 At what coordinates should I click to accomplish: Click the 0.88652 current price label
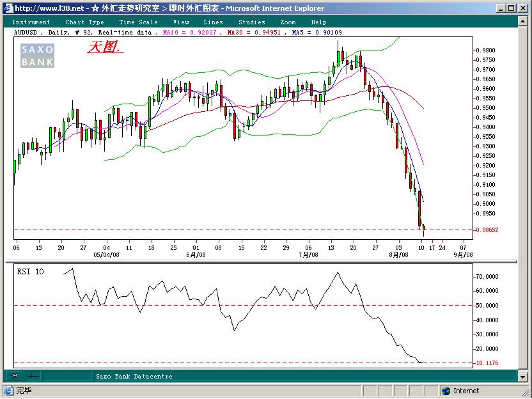point(487,230)
